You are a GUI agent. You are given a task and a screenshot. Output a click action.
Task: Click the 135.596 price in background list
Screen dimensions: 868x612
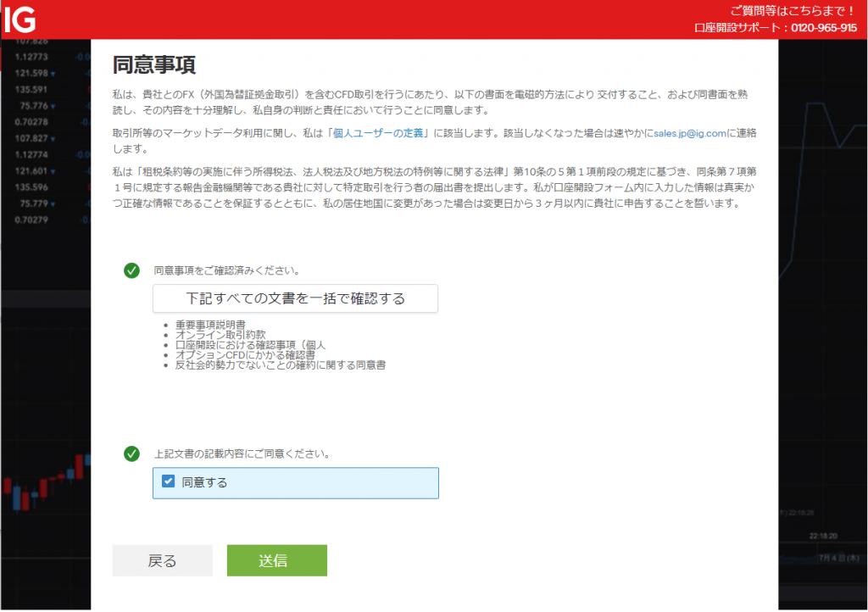[31, 187]
